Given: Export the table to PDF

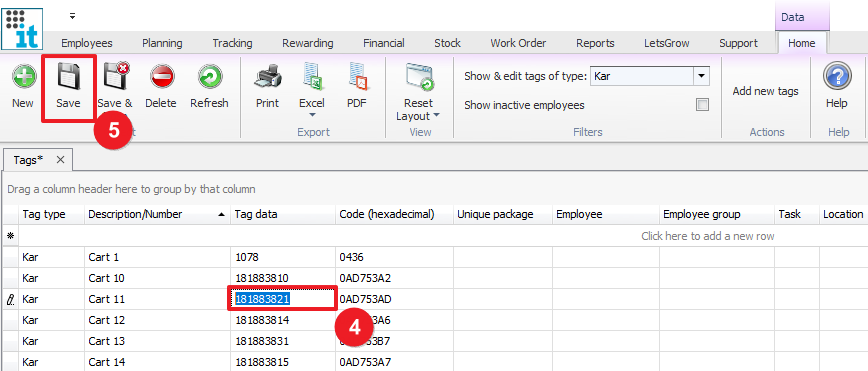Looking at the screenshot, I should tap(357, 78).
